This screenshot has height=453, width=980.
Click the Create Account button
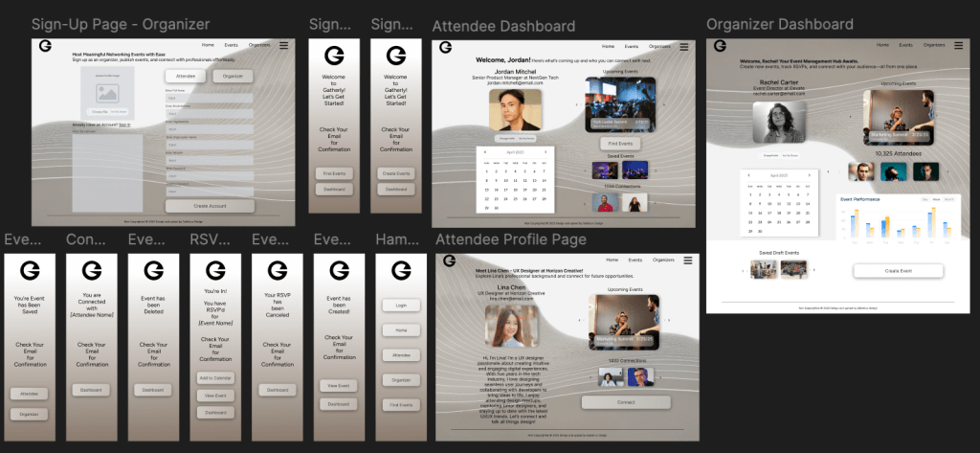click(x=210, y=206)
